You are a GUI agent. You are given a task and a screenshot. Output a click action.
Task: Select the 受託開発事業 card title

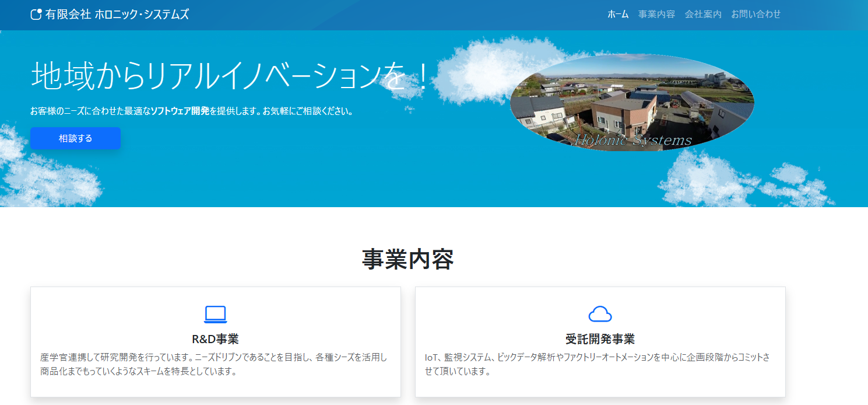[x=600, y=339]
